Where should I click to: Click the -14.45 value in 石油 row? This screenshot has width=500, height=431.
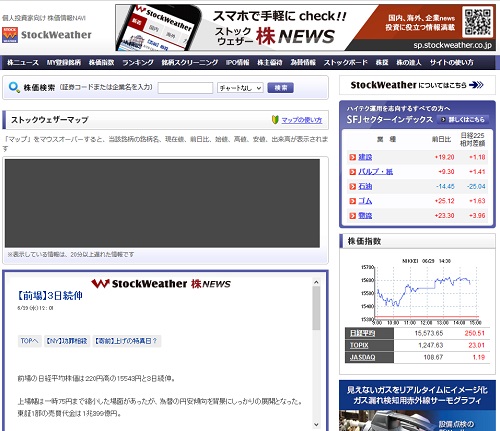[445, 186]
